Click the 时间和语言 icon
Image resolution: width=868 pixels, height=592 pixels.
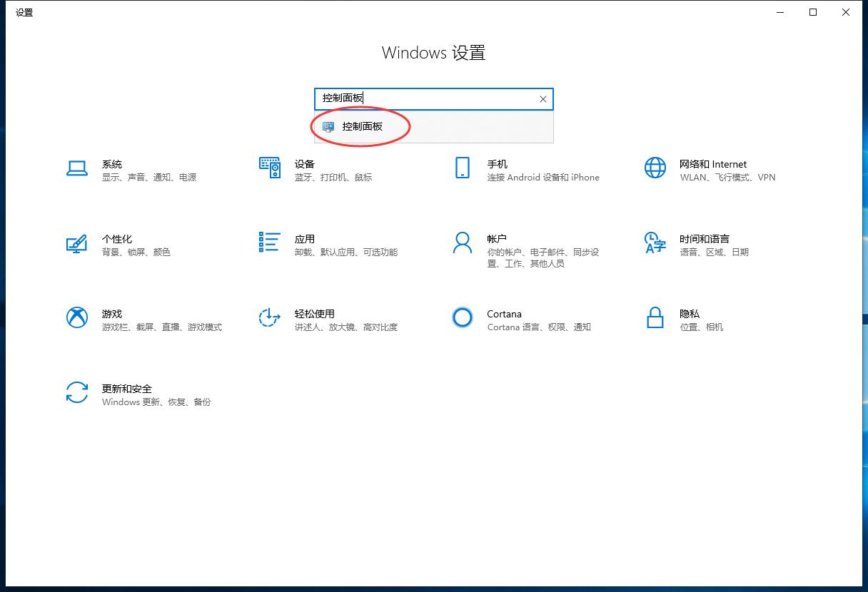tap(655, 243)
